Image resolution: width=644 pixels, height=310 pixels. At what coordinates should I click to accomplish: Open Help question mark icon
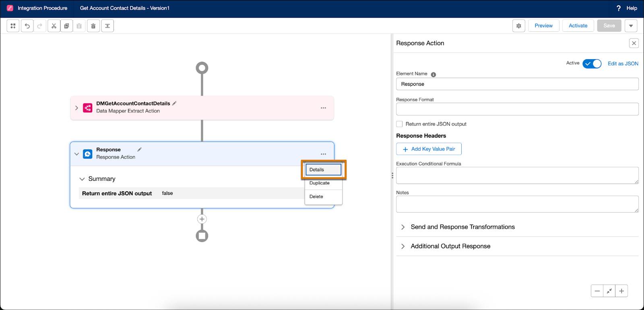619,8
